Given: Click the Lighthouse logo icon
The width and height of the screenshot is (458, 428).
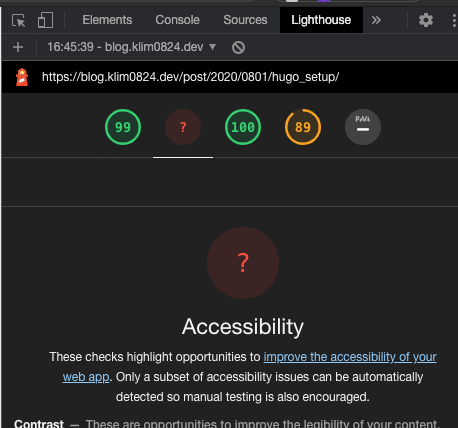Looking at the screenshot, I should pos(22,77).
